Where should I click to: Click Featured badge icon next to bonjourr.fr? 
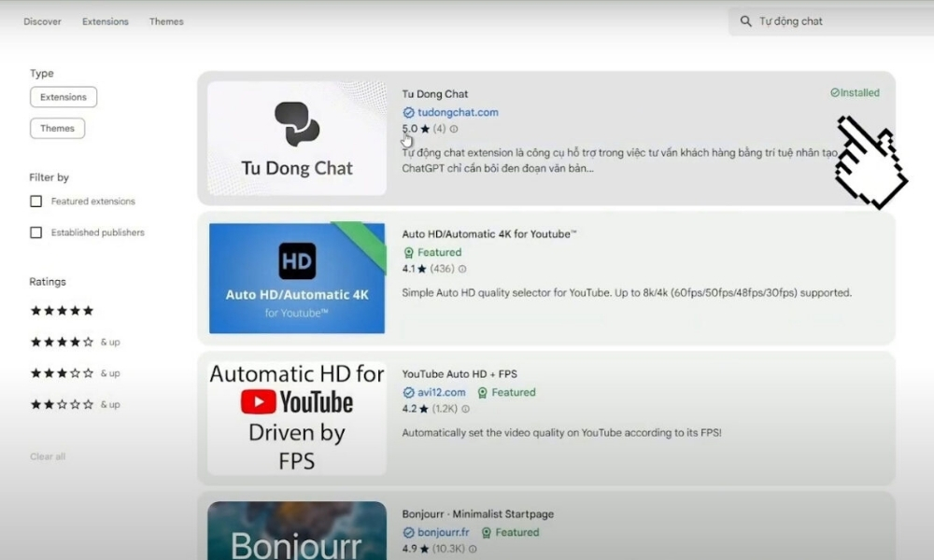click(x=486, y=533)
